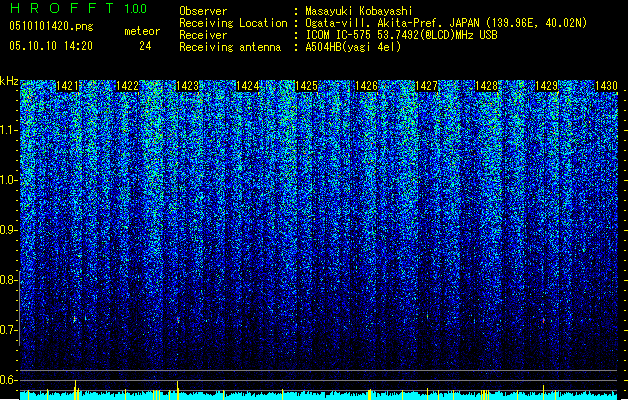Click the tall yellow signal spike below 1423
Image resolution: width=629 pixels, height=400 pixels.
(178, 390)
